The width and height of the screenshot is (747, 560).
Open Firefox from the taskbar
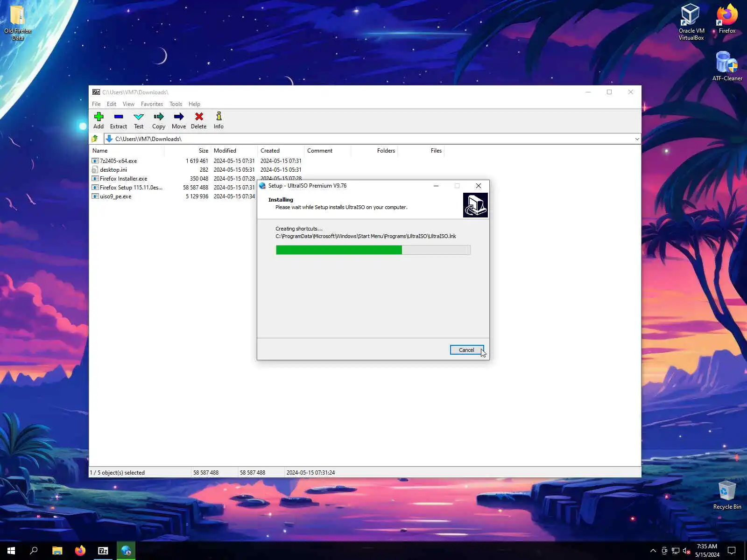coord(80,551)
